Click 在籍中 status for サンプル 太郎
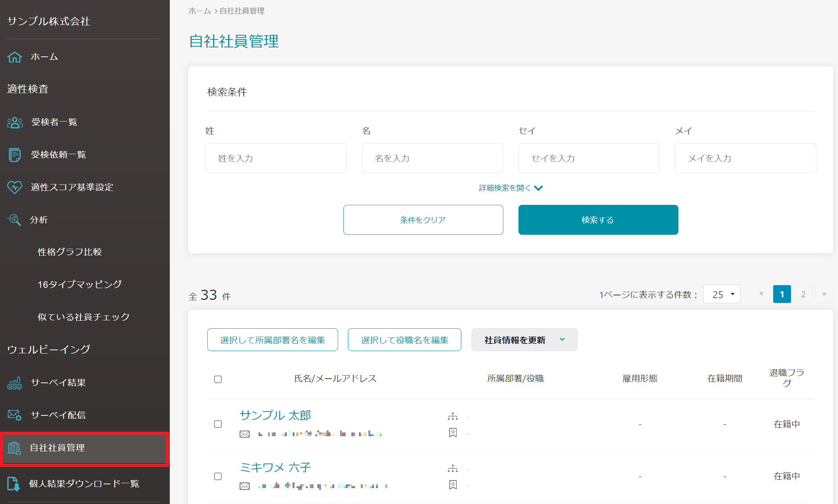This screenshot has width=838, height=504. pyautogui.click(x=787, y=424)
